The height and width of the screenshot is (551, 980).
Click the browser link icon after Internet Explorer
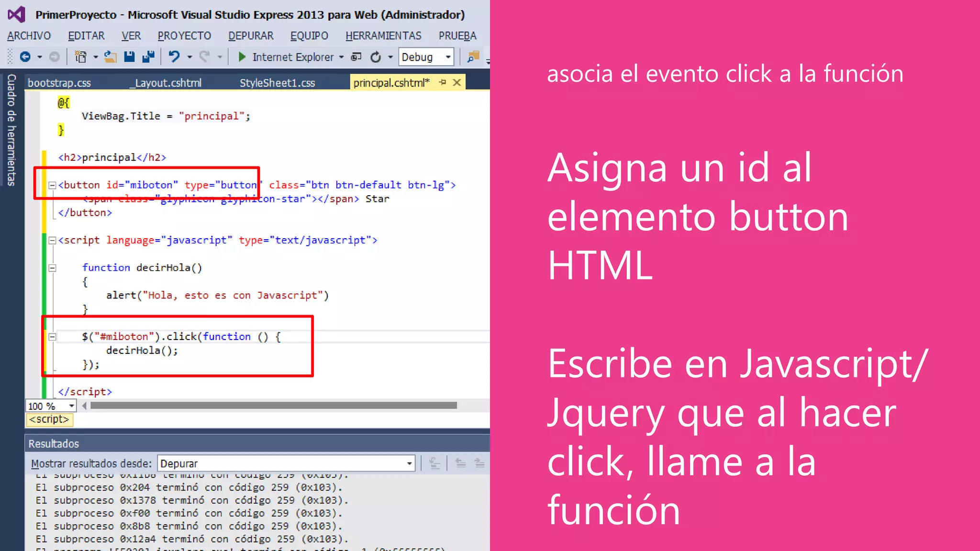coord(356,57)
